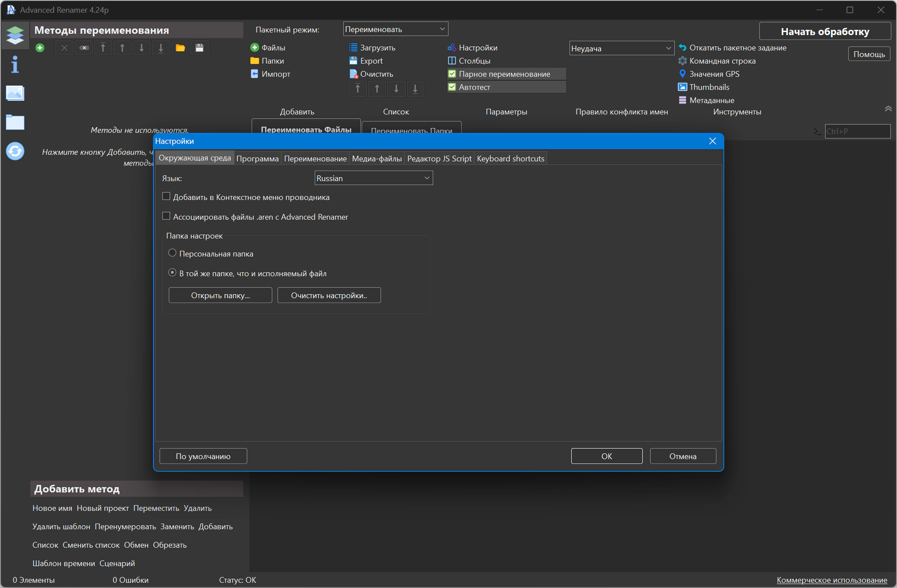Image resolution: width=897 pixels, height=588 pixels.
Task: Save methods with floppy disk icon
Action: [199, 48]
